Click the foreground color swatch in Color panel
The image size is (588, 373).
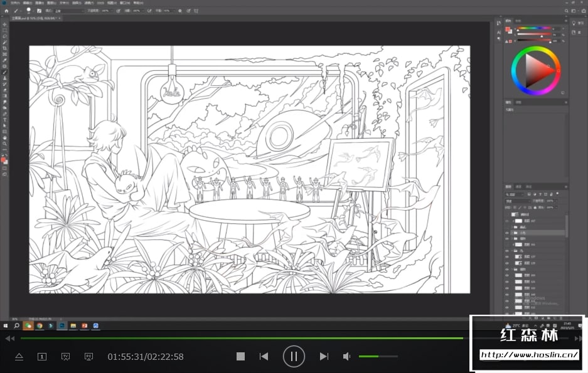(508, 29)
